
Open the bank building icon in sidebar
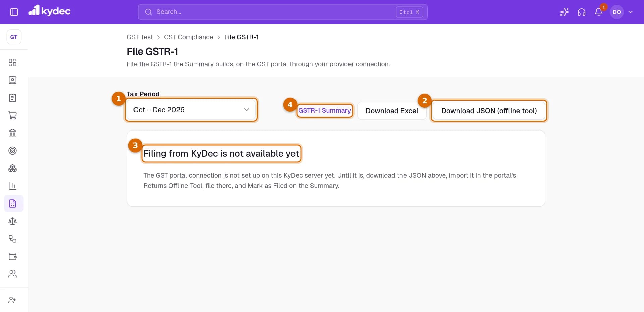tap(12, 133)
